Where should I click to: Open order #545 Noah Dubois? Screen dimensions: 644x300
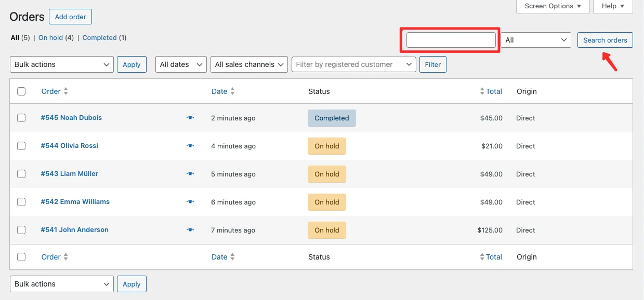pyautogui.click(x=71, y=118)
